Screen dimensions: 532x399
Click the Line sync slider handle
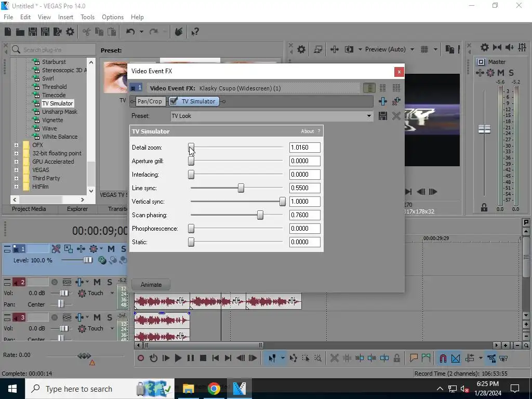coord(241,188)
